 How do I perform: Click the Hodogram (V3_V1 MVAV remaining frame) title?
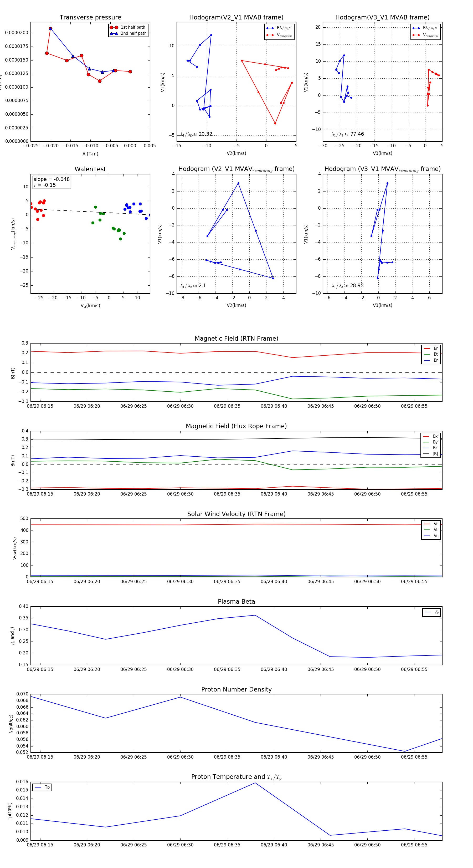382,169
